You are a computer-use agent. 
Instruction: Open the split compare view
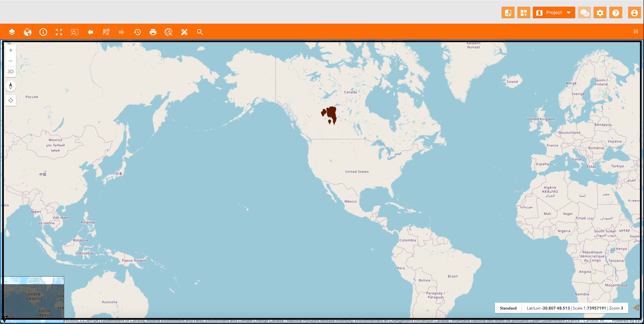coord(508,13)
